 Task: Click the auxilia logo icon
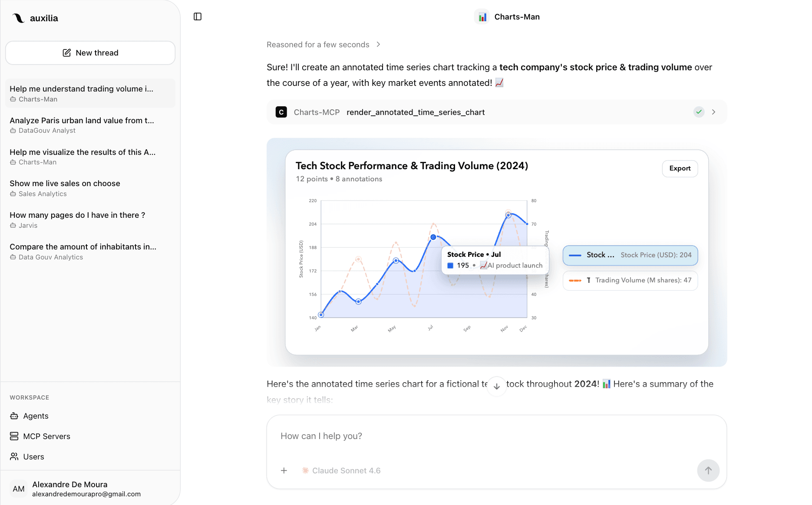[x=18, y=18]
